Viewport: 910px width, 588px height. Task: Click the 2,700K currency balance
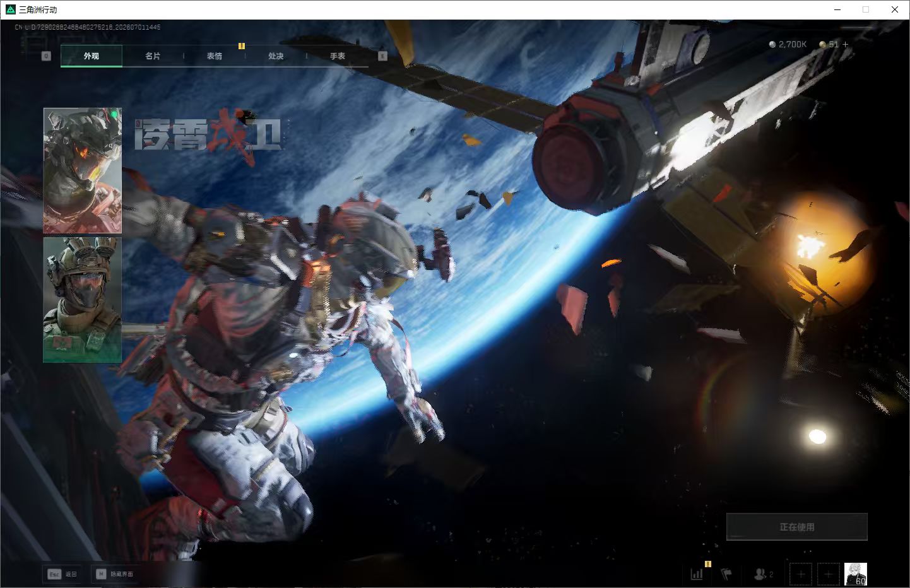click(788, 44)
